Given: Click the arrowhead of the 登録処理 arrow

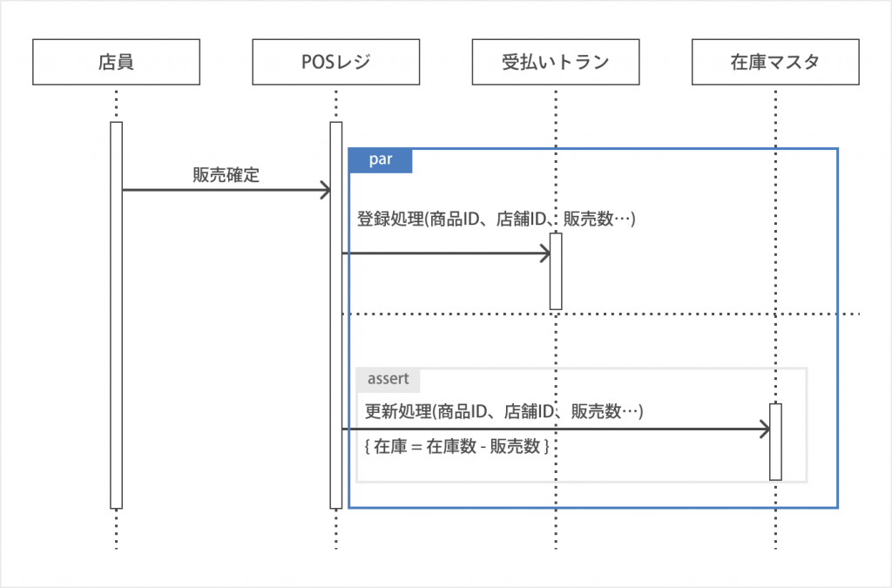Looking at the screenshot, I should pyautogui.click(x=544, y=253).
